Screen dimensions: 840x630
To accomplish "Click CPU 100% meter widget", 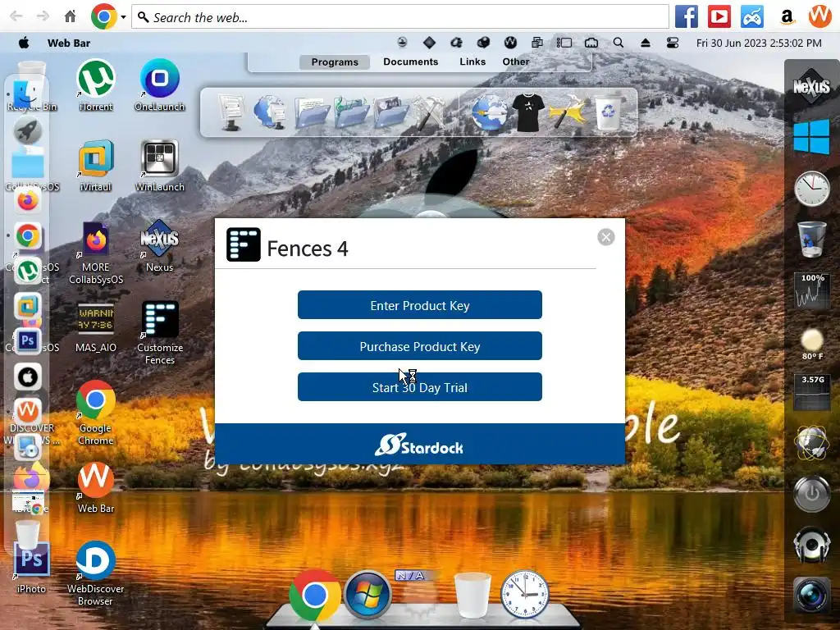I will [812, 291].
